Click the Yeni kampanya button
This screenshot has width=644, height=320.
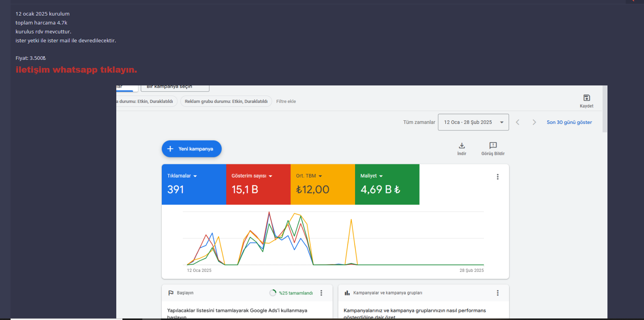point(192,149)
